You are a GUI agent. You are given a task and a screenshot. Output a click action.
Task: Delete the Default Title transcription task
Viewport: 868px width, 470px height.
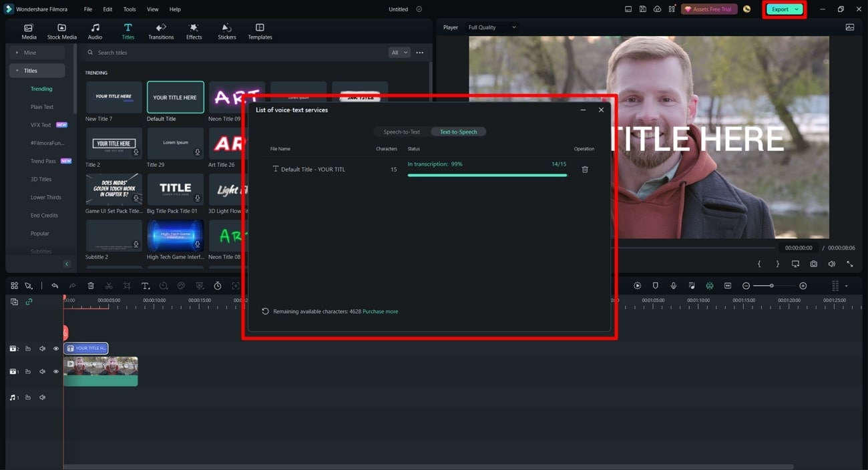(x=585, y=170)
